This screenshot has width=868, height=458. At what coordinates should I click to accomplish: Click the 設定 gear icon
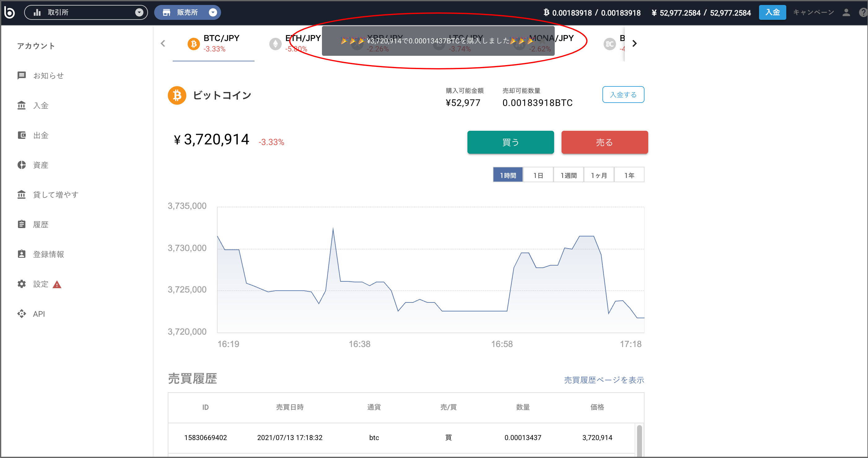pos(22,284)
